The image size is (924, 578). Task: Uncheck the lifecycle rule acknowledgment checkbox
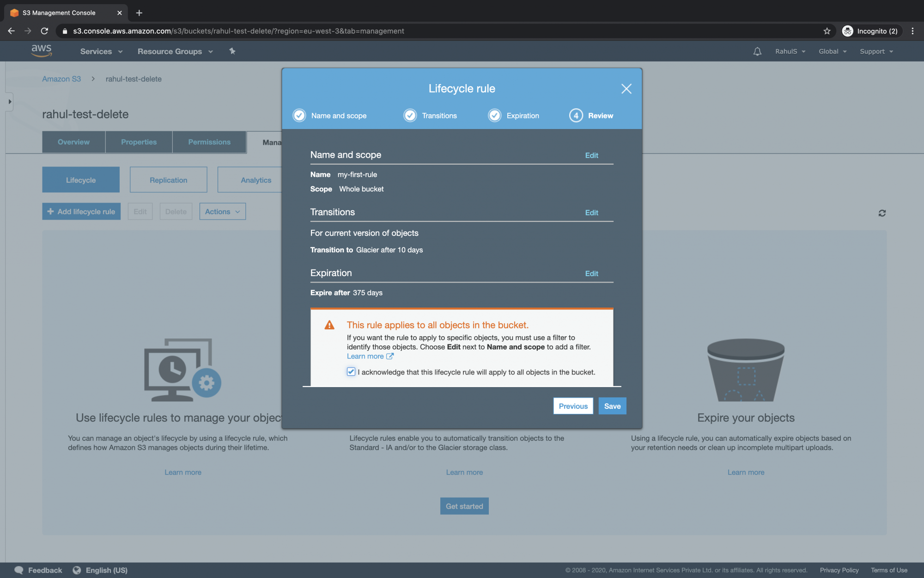point(351,372)
